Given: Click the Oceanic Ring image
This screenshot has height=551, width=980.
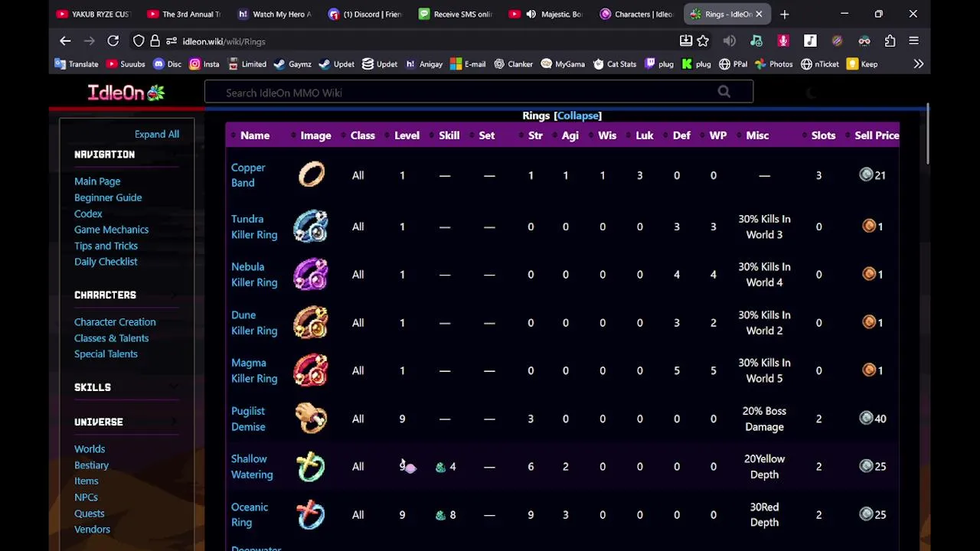Looking at the screenshot, I should pos(311,514).
